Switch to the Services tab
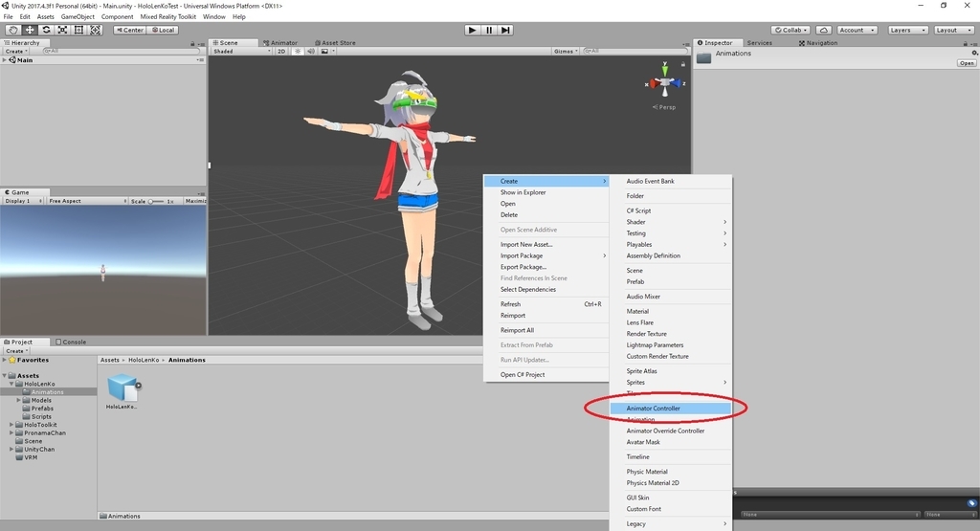The width and height of the screenshot is (980, 531). click(759, 42)
